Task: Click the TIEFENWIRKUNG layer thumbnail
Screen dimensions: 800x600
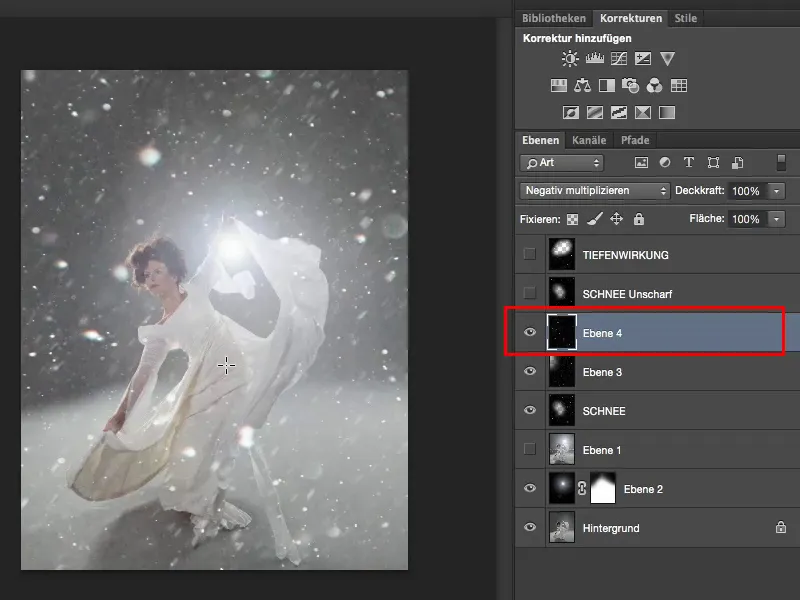Action: tap(562, 254)
